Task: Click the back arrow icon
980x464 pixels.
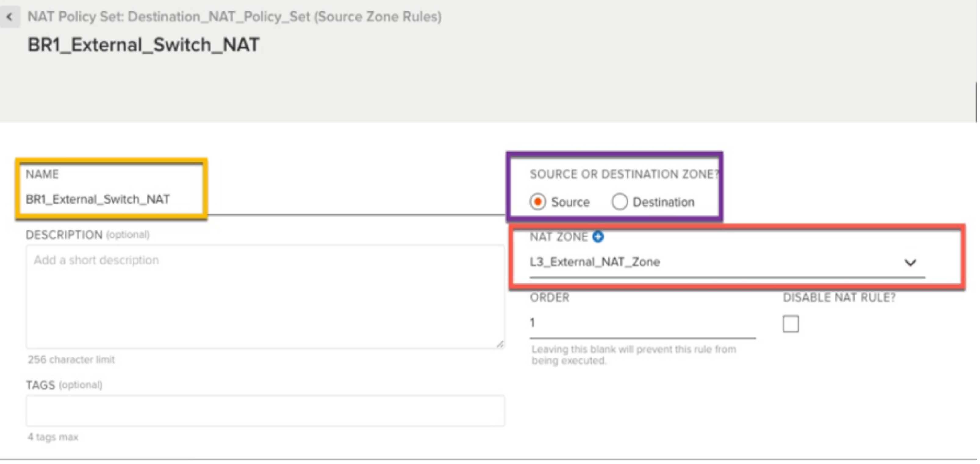Action: coord(9,17)
